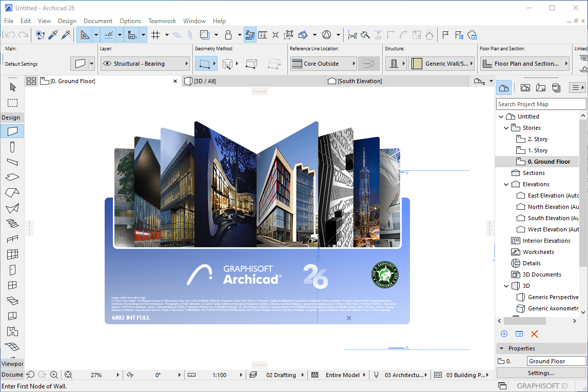Select the Mesh tool in the toolbox
This screenshot has width=588, height=392.
click(12, 347)
